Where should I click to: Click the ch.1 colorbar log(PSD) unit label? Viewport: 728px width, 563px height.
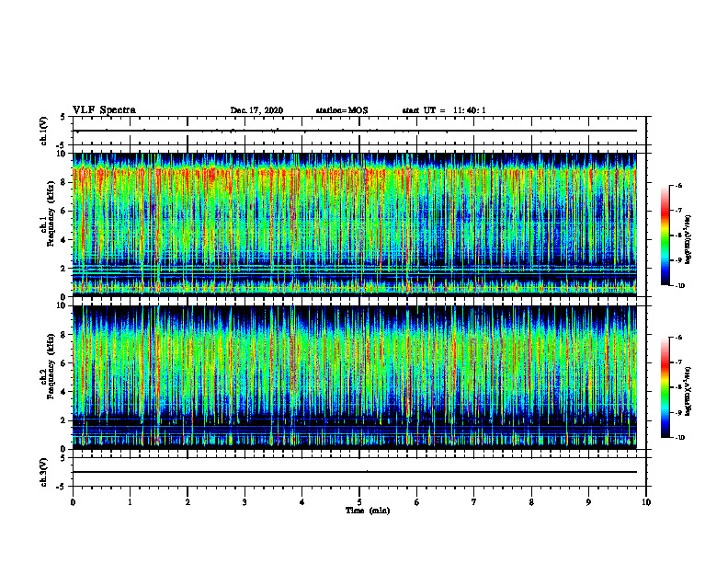[x=688, y=239]
